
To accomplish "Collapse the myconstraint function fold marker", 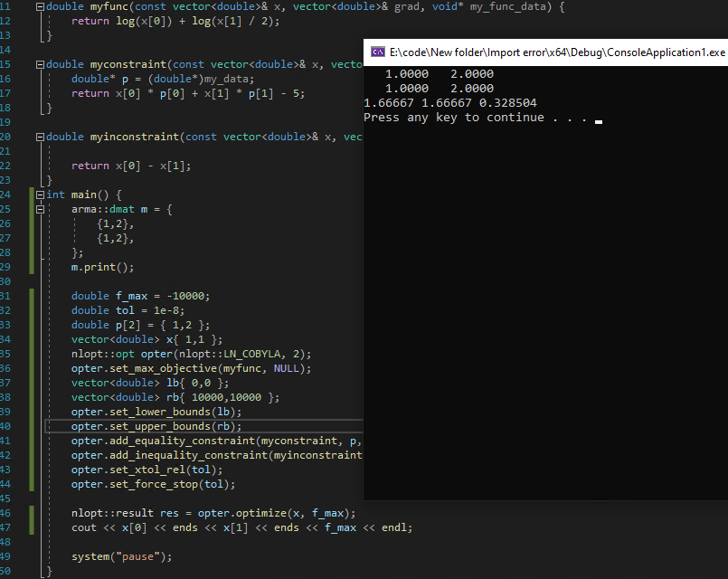I will click(41, 64).
